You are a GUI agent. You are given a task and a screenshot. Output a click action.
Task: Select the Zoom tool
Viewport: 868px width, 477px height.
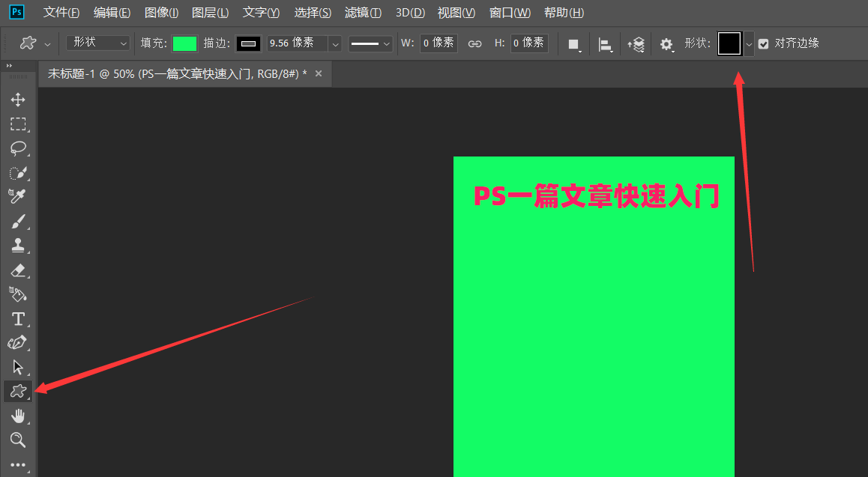(18, 440)
